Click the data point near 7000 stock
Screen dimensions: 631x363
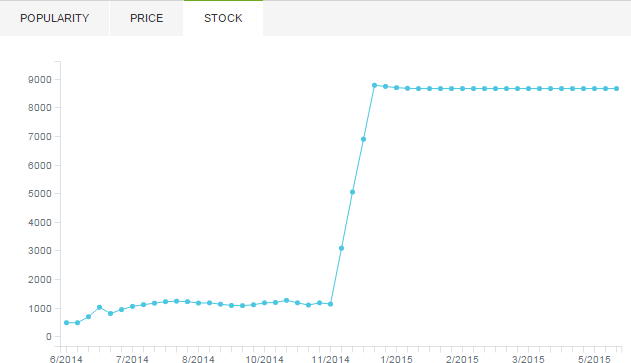363,139
